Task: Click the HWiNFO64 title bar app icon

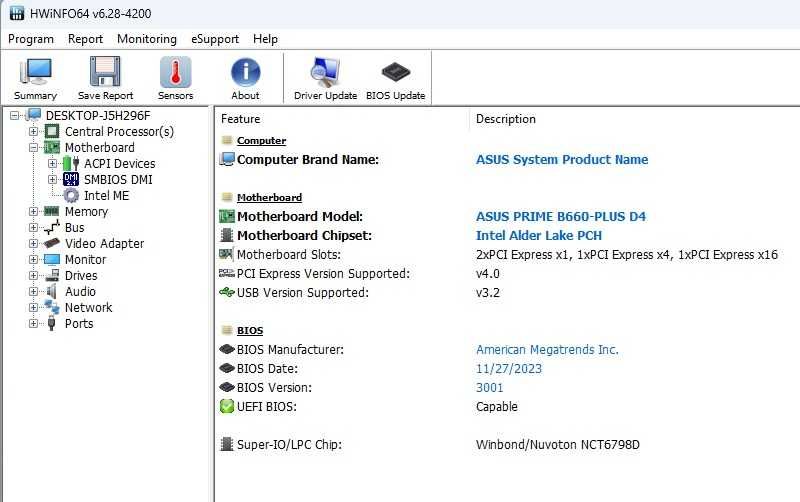Action: [x=16, y=13]
